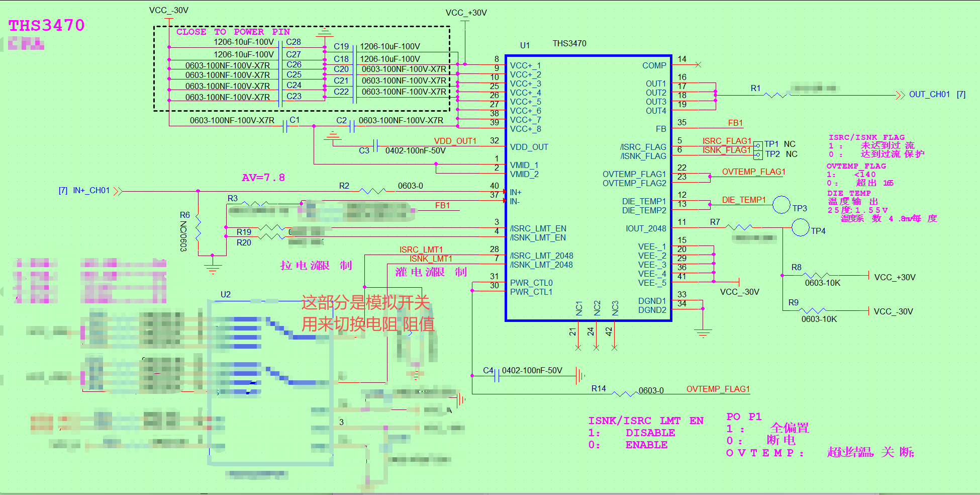Click the PWR_CTL0 pin name
The width and height of the screenshot is (980, 495).
point(531,283)
